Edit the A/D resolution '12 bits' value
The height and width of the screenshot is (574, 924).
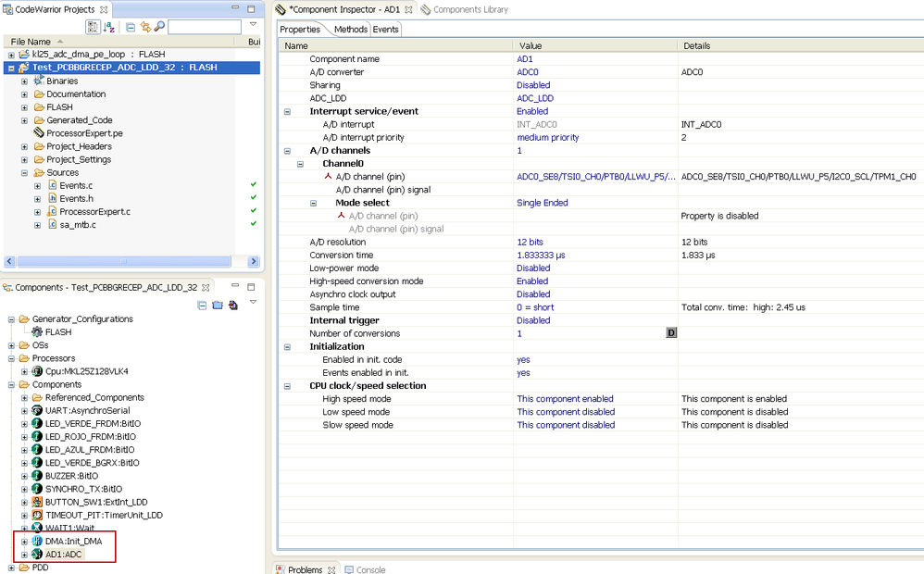530,242
